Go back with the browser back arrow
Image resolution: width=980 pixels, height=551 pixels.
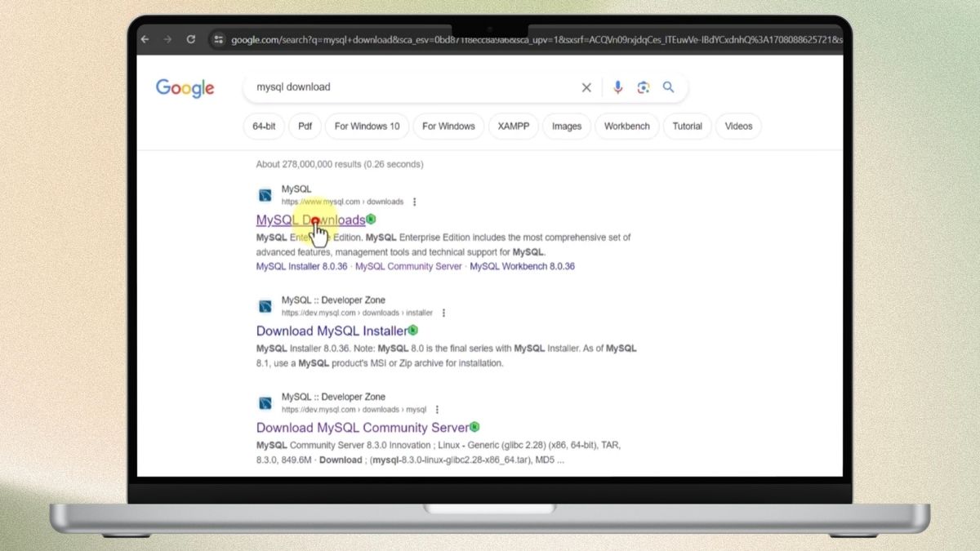pos(145,39)
